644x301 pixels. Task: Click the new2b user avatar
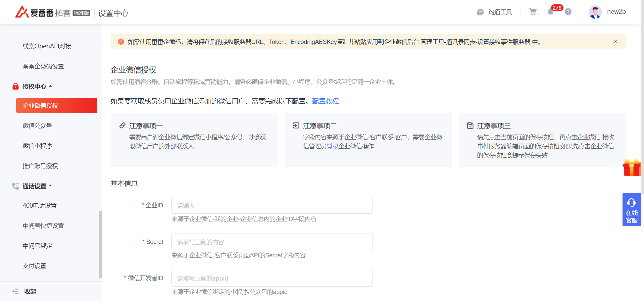[x=595, y=12]
